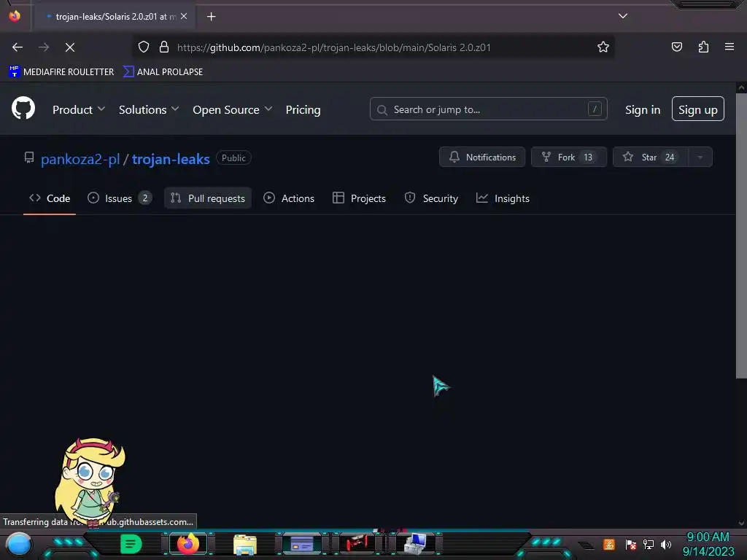747x560 pixels.
Task: Stop page loading with the X button
Action: 69,47
